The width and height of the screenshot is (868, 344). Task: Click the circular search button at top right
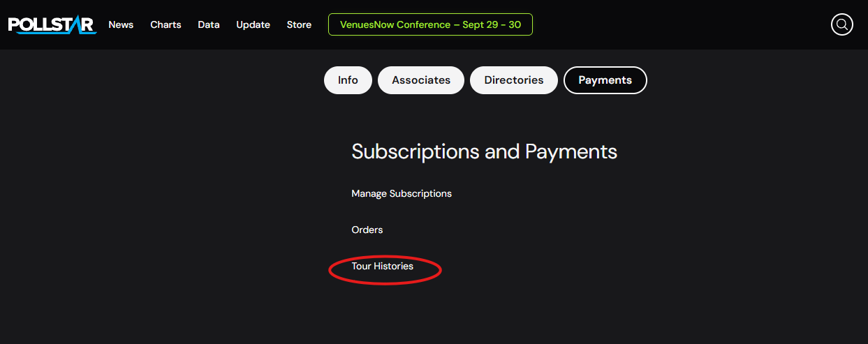(842, 24)
